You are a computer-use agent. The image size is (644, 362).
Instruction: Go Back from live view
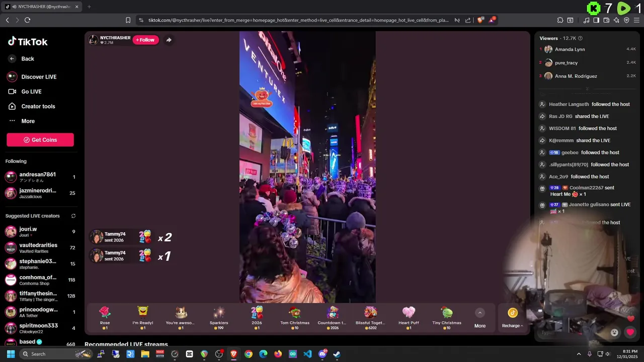(x=21, y=59)
